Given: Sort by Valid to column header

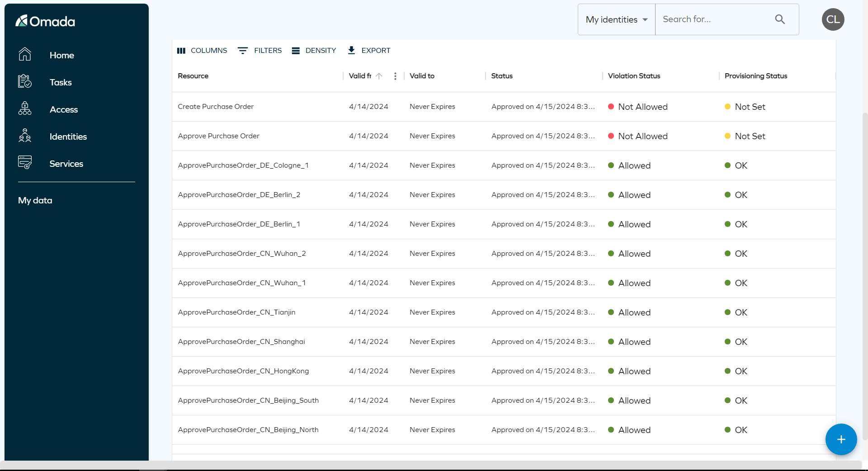Looking at the screenshot, I should [x=422, y=76].
